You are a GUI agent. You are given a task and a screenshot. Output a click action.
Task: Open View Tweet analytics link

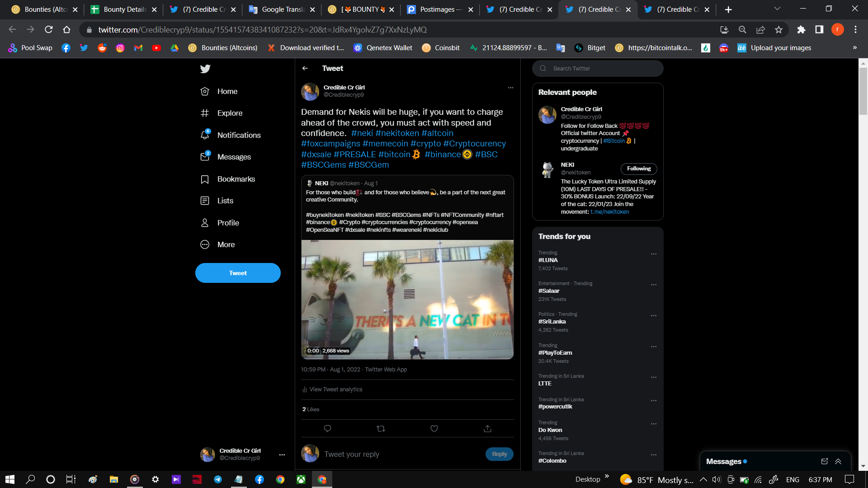point(335,389)
